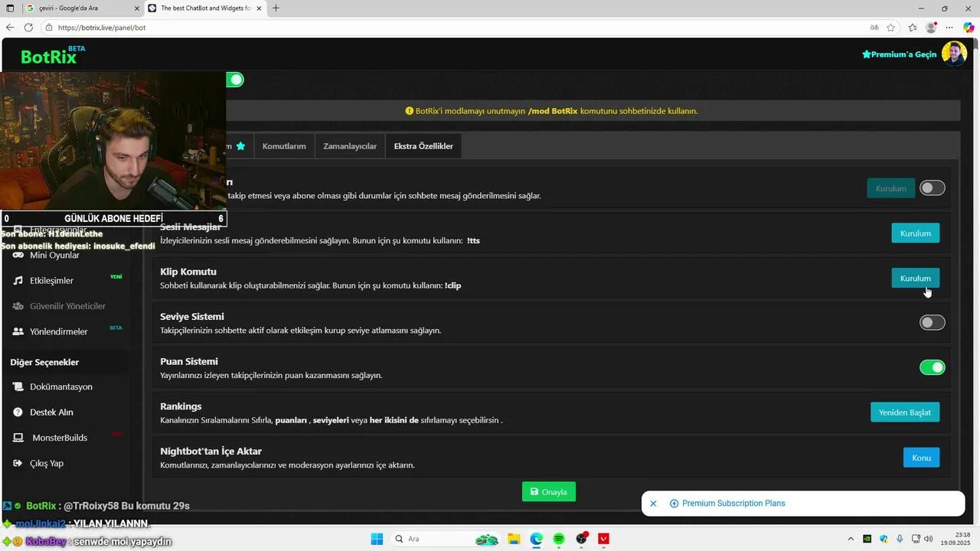Open the Windows Start menu
Image resolution: width=980 pixels, height=551 pixels.
(x=377, y=539)
